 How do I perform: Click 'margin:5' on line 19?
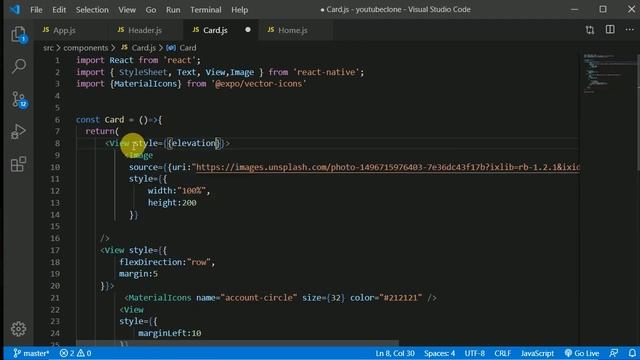pos(138,274)
